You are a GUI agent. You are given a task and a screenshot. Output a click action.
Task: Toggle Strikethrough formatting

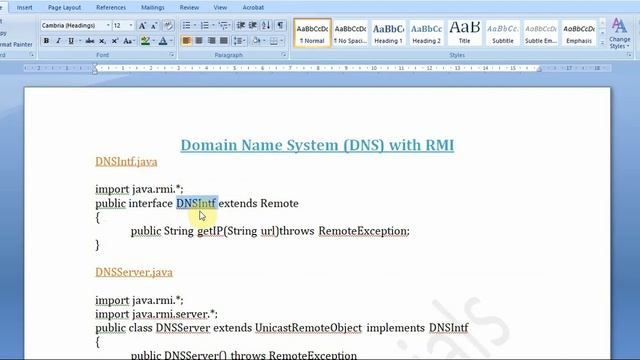coord(90,41)
